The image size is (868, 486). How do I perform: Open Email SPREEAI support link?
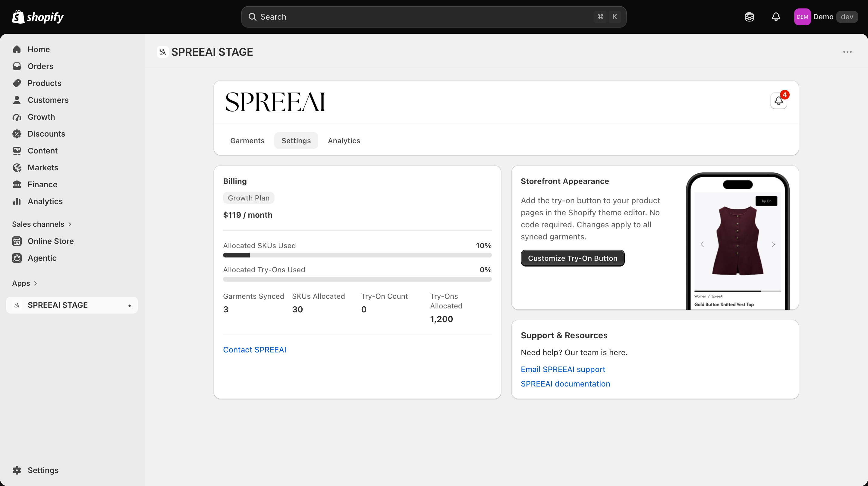pos(563,369)
